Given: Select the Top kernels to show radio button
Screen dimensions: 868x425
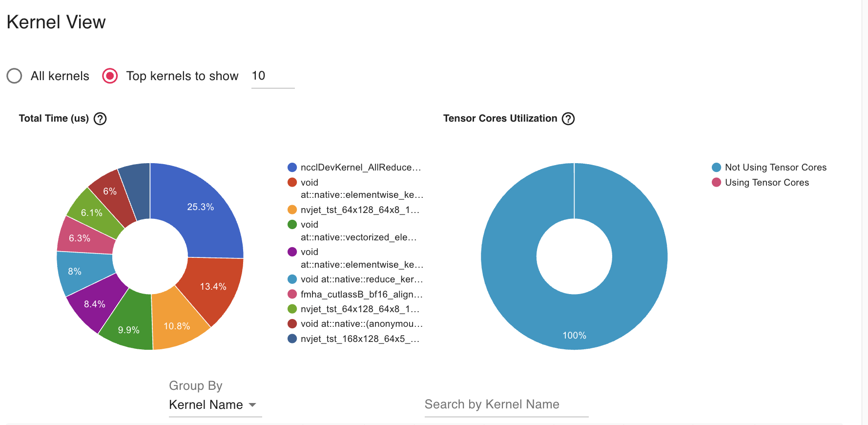Looking at the screenshot, I should pos(110,76).
